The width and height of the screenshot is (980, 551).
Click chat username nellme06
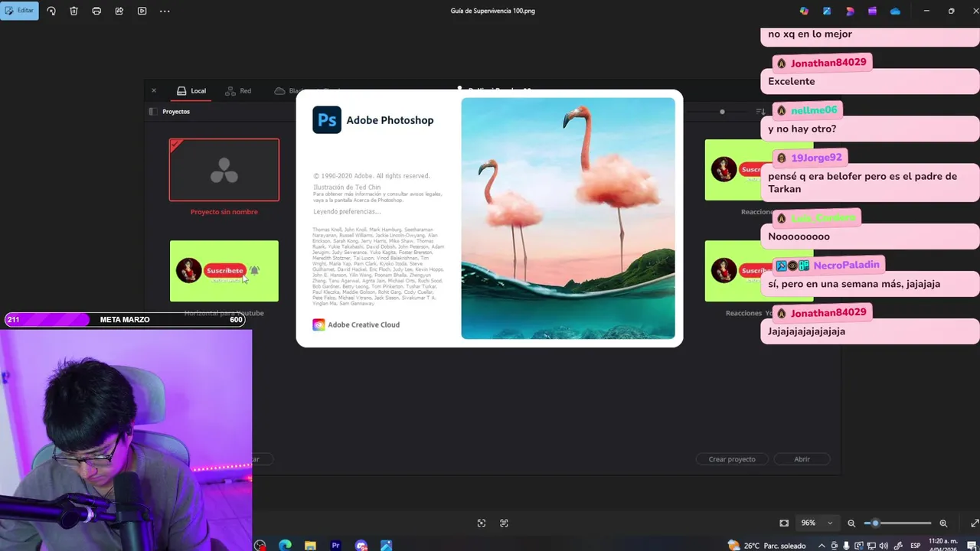[x=814, y=110]
